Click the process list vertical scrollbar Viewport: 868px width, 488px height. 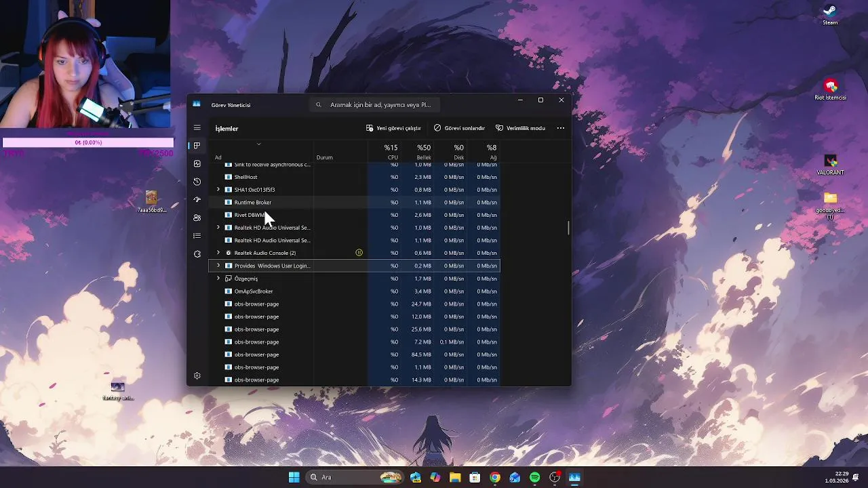tap(568, 228)
